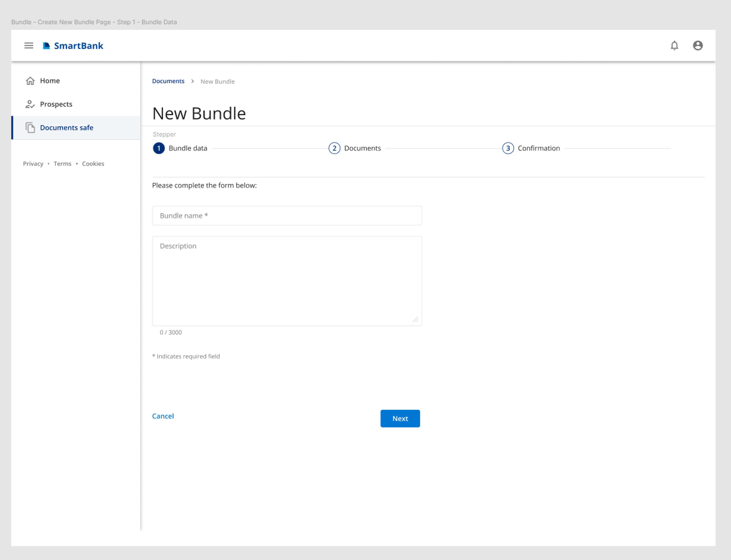Open notifications bell icon
Screen dimensions: 731x560
click(x=674, y=45)
